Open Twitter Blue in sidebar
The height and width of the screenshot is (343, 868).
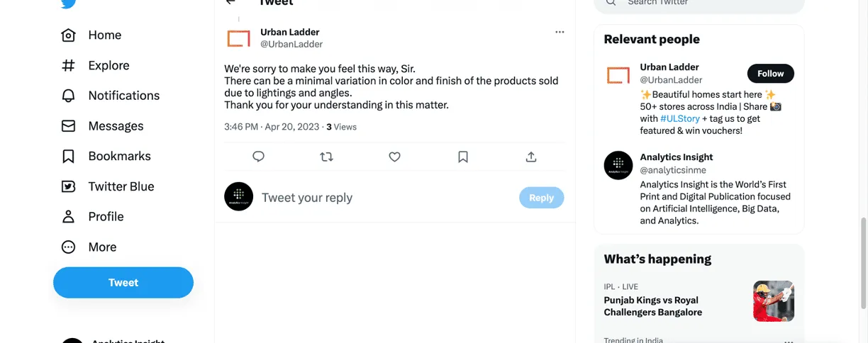click(x=121, y=186)
